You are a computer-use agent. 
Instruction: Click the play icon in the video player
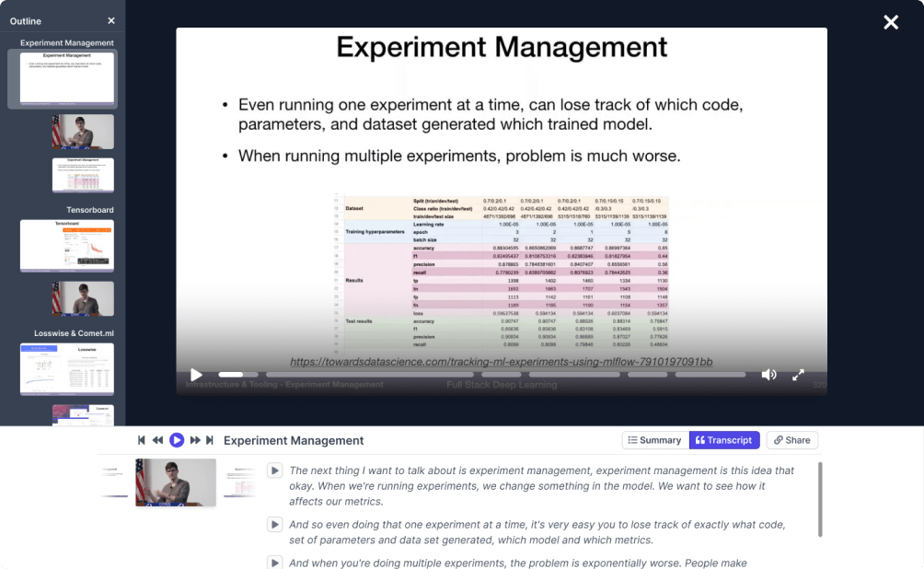point(196,375)
